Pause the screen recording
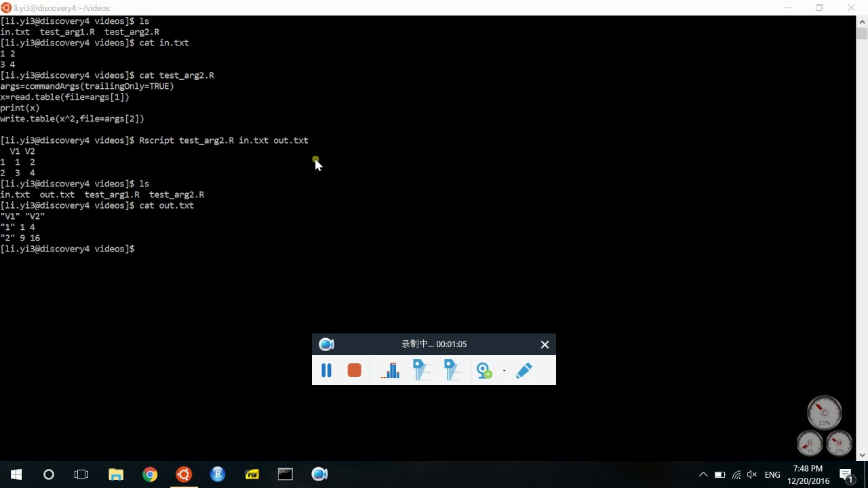The image size is (868, 488). tap(326, 370)
